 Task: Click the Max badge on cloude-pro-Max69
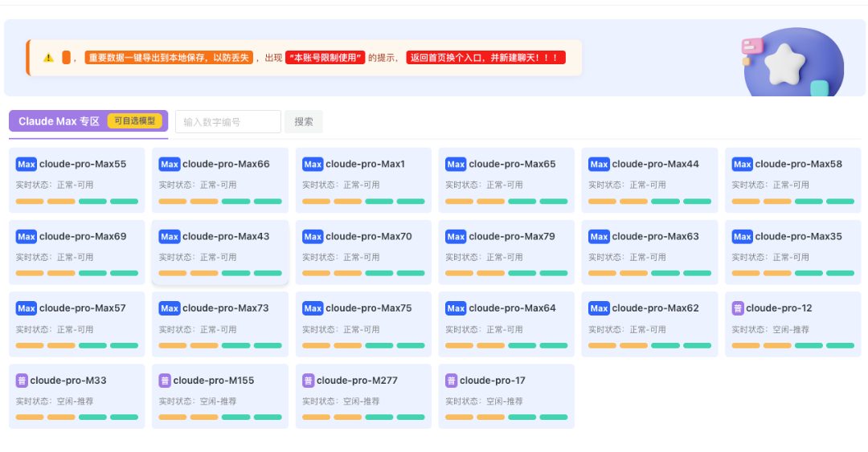[26, 237]
